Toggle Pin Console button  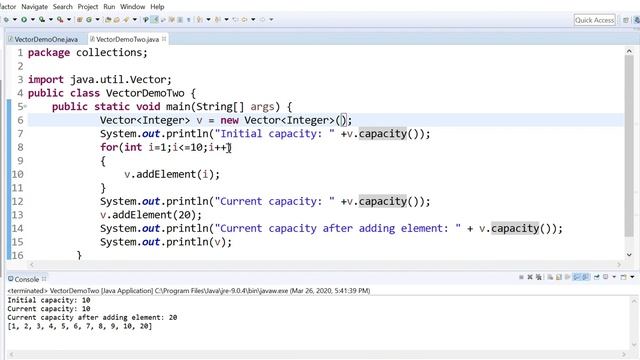tap(597, 277)
